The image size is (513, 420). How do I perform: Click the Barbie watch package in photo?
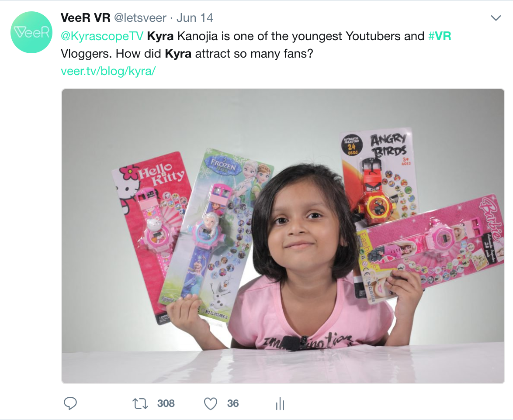[x=432, y=248]
